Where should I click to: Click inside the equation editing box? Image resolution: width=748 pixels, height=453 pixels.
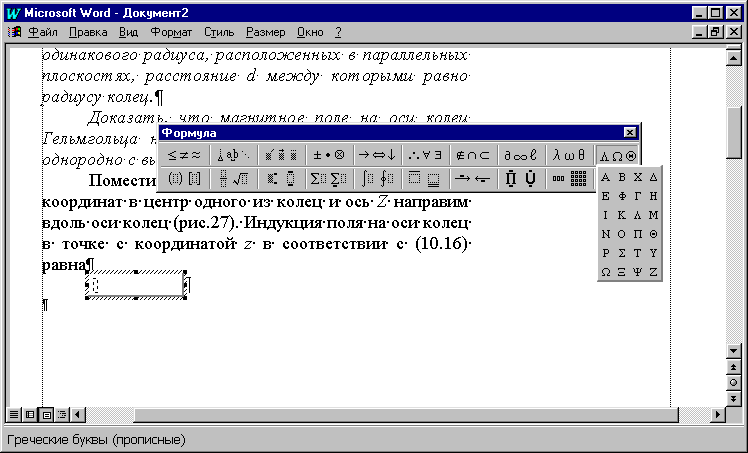136,285
